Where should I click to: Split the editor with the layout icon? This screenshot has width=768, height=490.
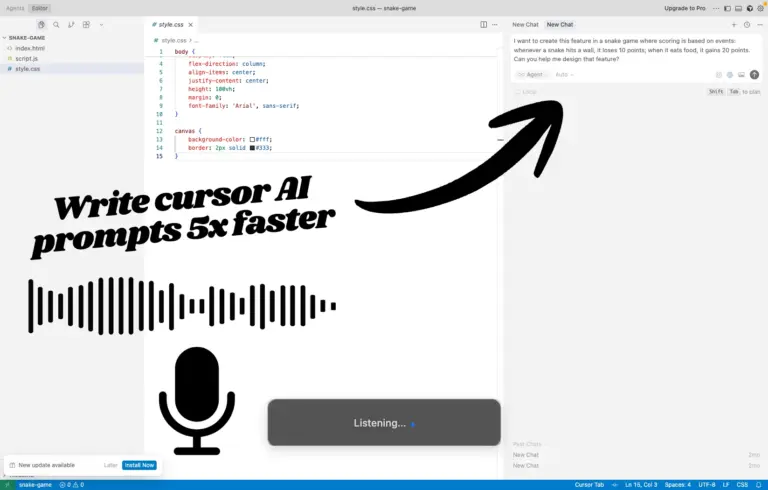483,24
